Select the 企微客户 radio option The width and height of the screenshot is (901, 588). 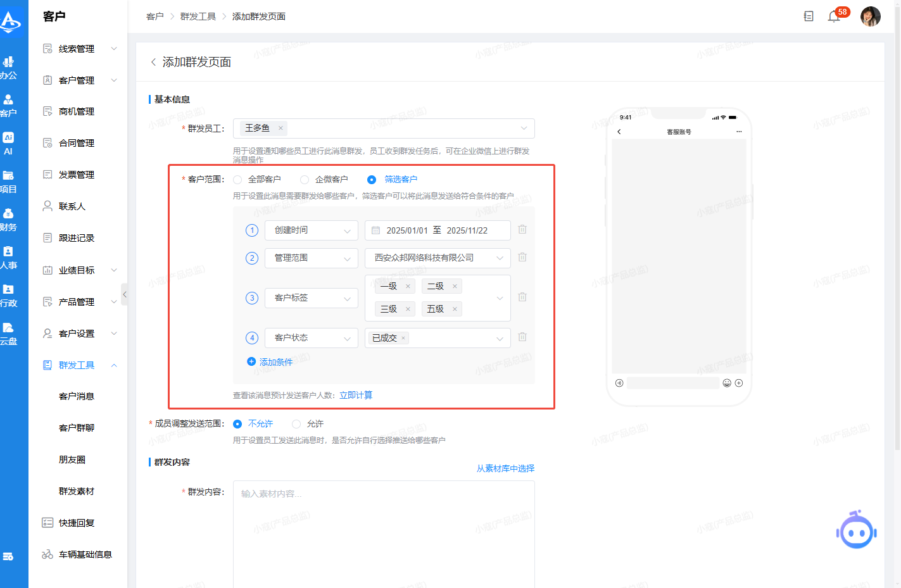(305, 180)
